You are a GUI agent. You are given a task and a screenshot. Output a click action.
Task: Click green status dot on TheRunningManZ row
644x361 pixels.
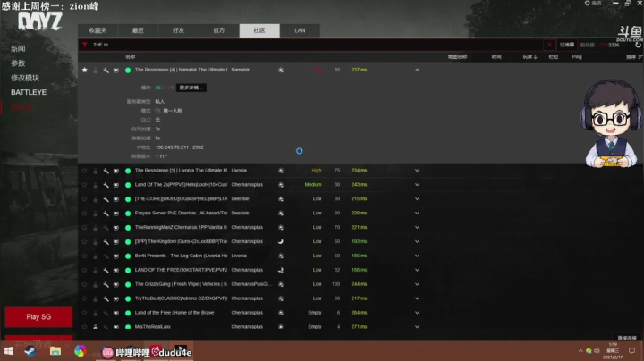(x=128, y=228)
